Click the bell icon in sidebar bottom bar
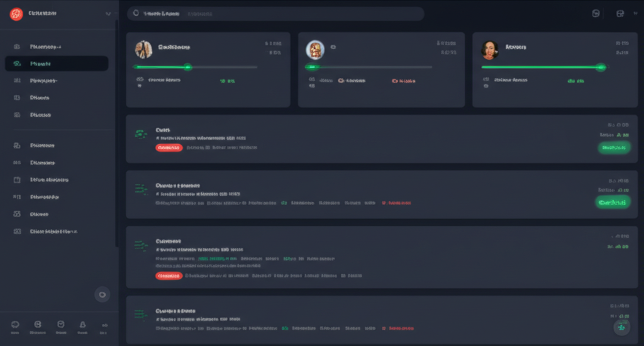The height and width of the screenshot is (346, 644). pyautogui.click(x=82, y=325)
